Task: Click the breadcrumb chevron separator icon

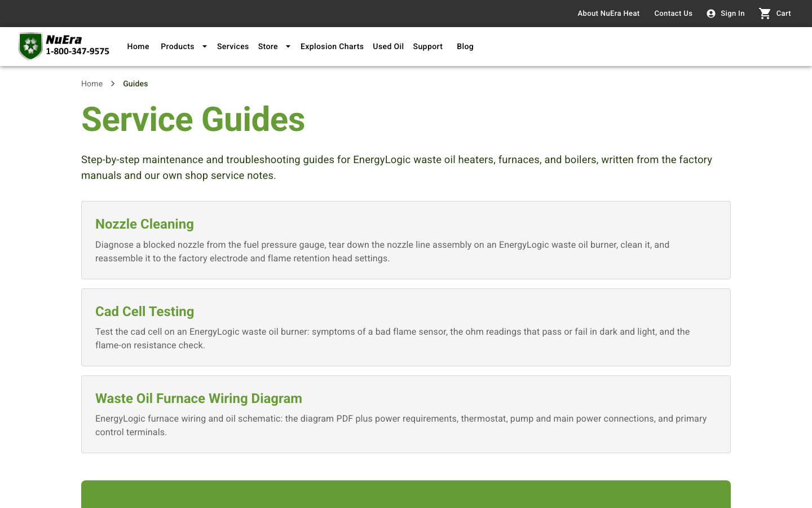Action: click(113, 84)
